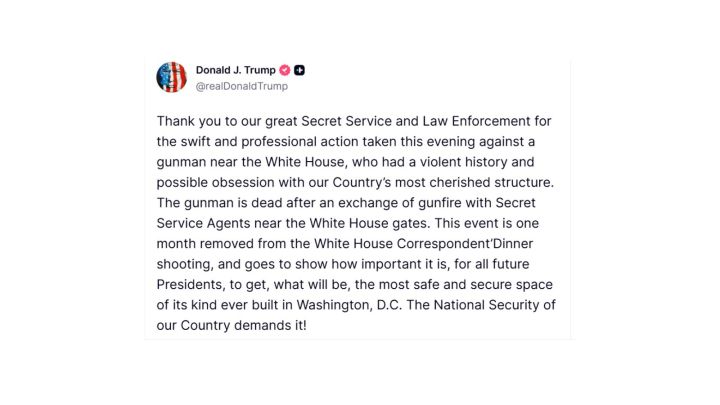Click the phrase "possible obsession"
The width and height of the screenshot is (720, 405).
[x=216, y=182]
